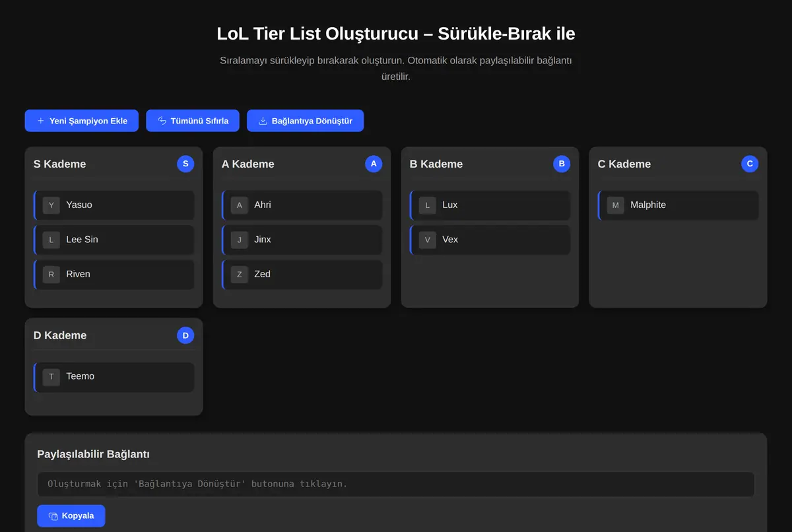Reset everything with Tümünü Sıfırla
792x532 pixels.
pyautogui.click(x=193, y=121)
